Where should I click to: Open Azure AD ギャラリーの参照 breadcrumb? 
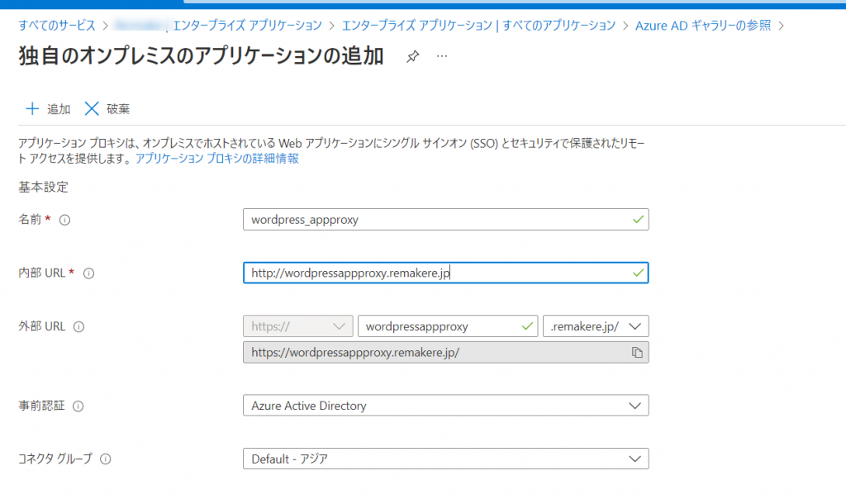(x=702, y=26)
